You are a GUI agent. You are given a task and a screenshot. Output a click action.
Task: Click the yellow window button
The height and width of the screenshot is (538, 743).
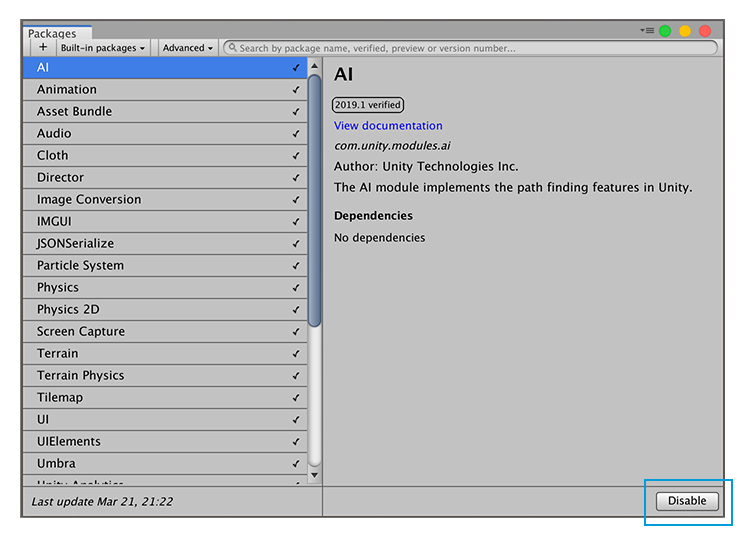(685, 31)
